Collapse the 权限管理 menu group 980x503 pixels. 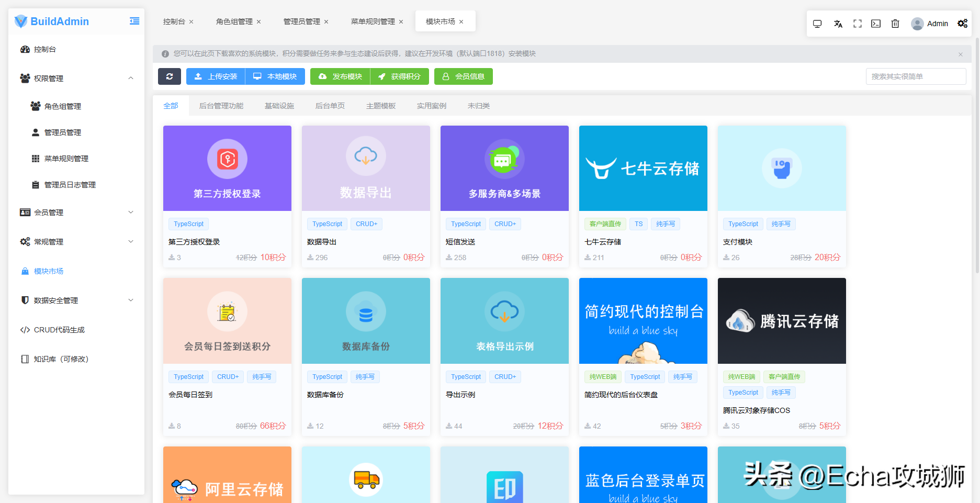tap(76, 79)
